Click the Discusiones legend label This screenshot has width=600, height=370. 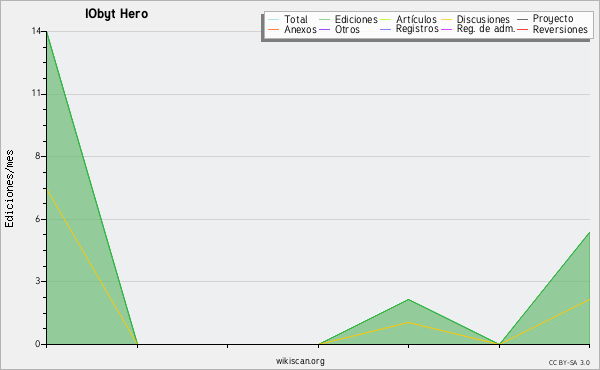483,19
